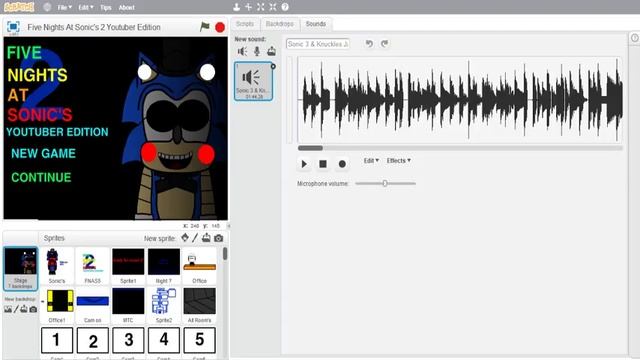Select the Office sprite
Screen dimensions: 640x360
(x=199, y=266)
